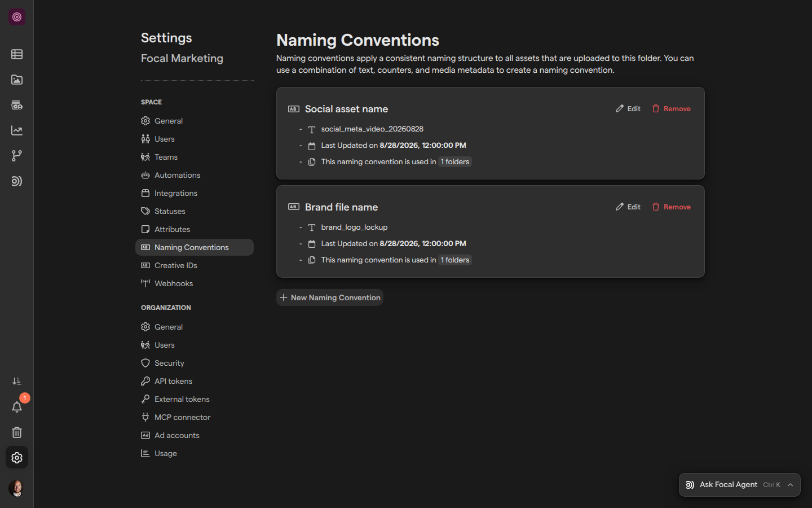Open space General settings
This screenshot has width=812, height=508.
[195, 121]
